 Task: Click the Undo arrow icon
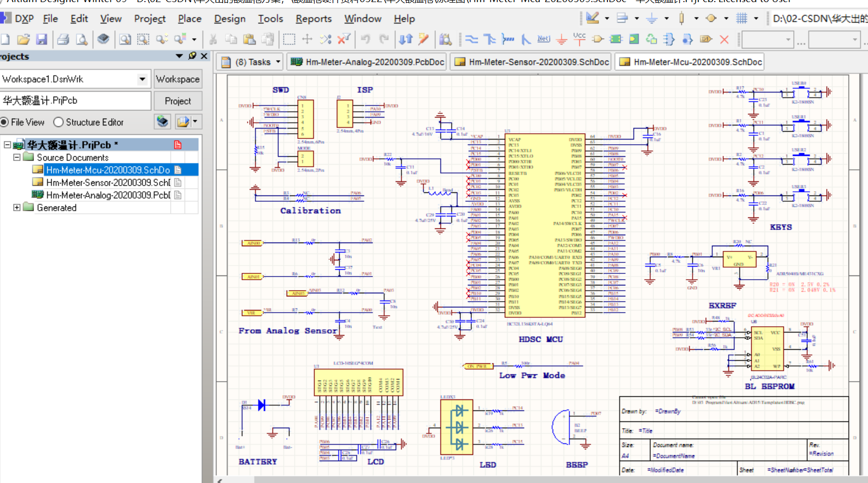click(x=366, y=39)
